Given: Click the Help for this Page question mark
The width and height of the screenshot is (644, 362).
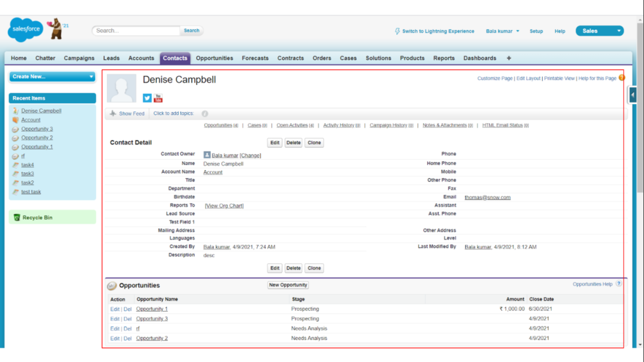Looking at the screenshot, I should 621,78.
